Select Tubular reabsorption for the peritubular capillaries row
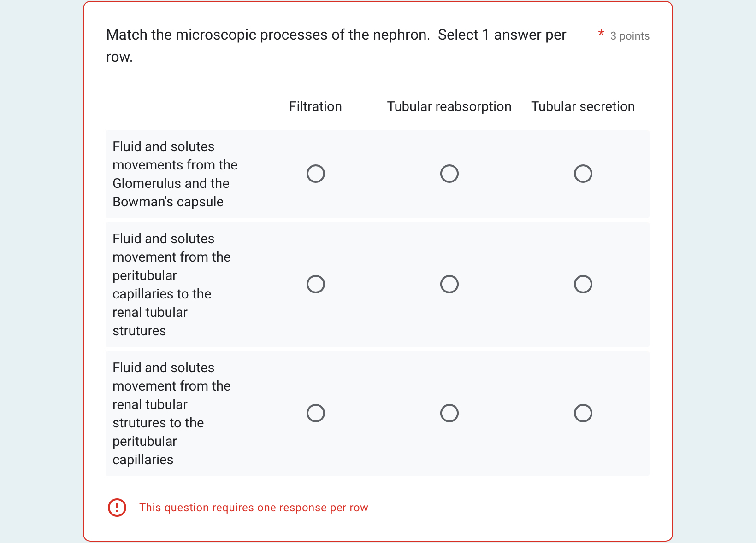 tap(449, 284)
